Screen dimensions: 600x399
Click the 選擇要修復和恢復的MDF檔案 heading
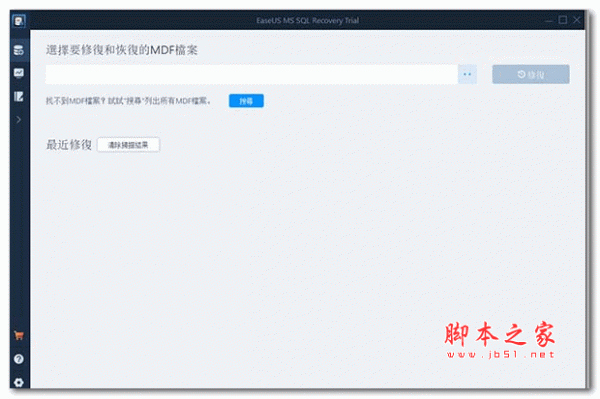point(122,50)
